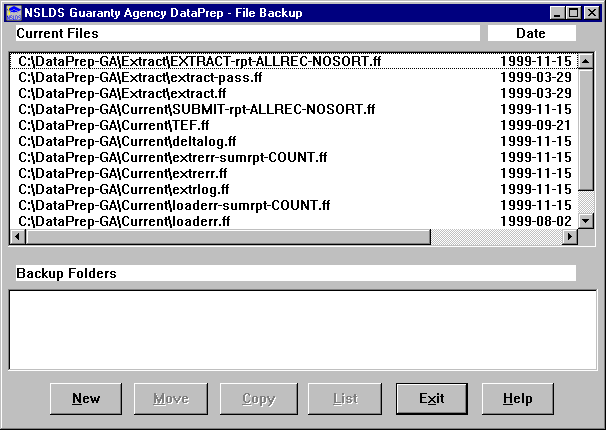Click the vertical scrollbar up arrow

pos(587,61)
